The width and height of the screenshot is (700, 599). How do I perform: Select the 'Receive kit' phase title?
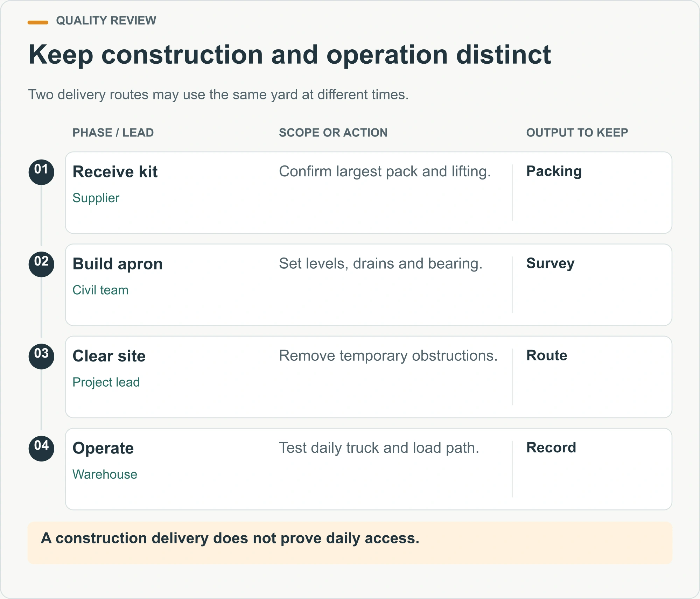tap(115, 172)
